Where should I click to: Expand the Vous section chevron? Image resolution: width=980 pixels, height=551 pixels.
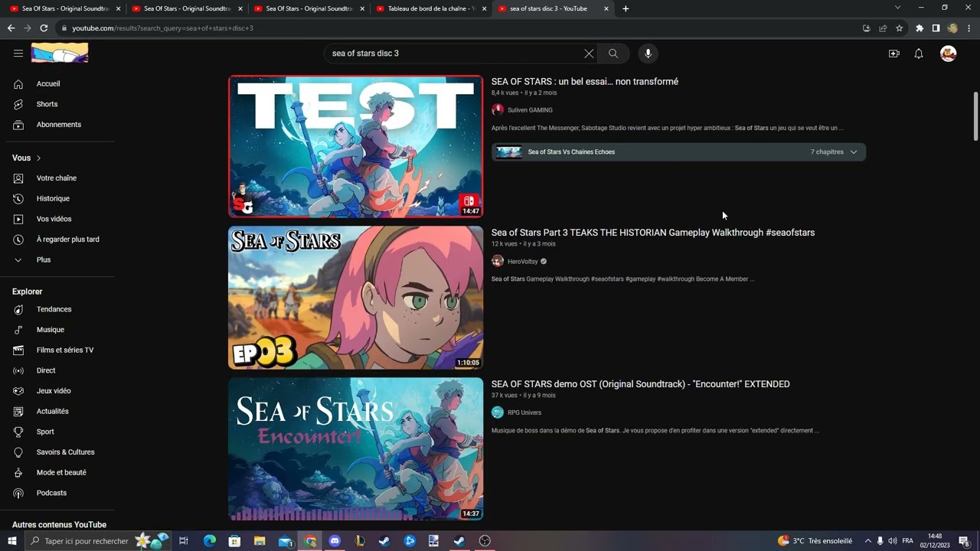[38, 158]
